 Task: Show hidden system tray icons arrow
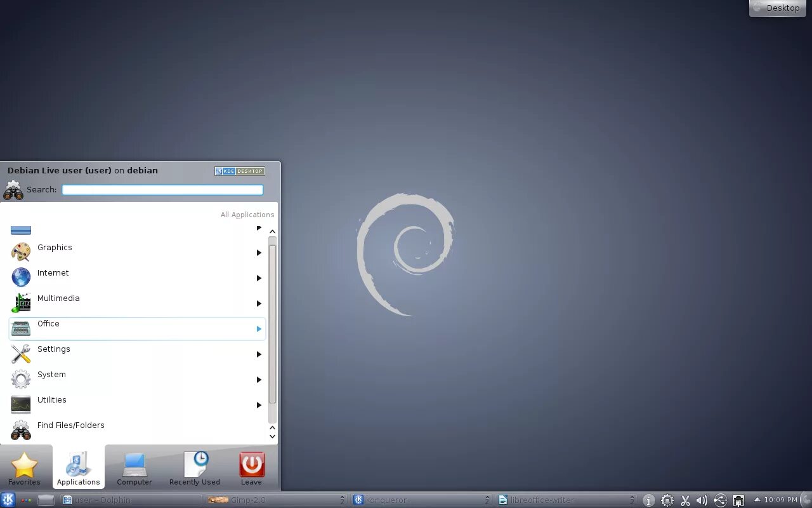click(x=756, y=500)
